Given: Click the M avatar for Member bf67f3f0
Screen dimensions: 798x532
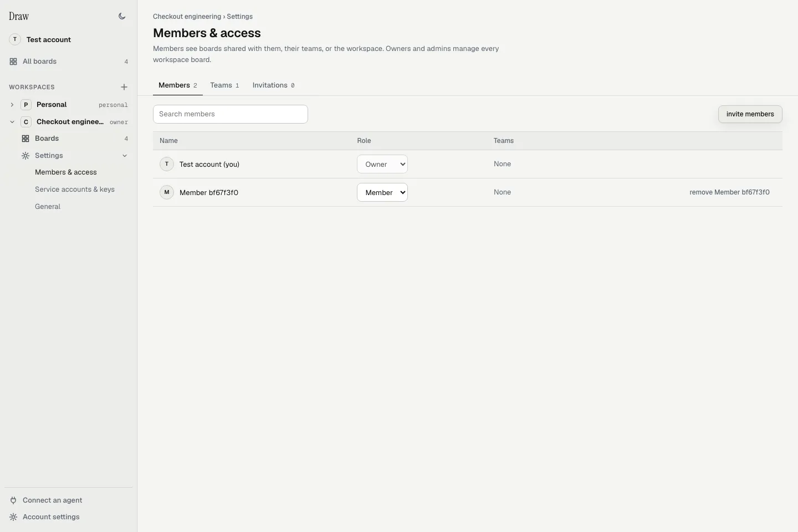Looking at the screenshot, I should pos(167,192).
